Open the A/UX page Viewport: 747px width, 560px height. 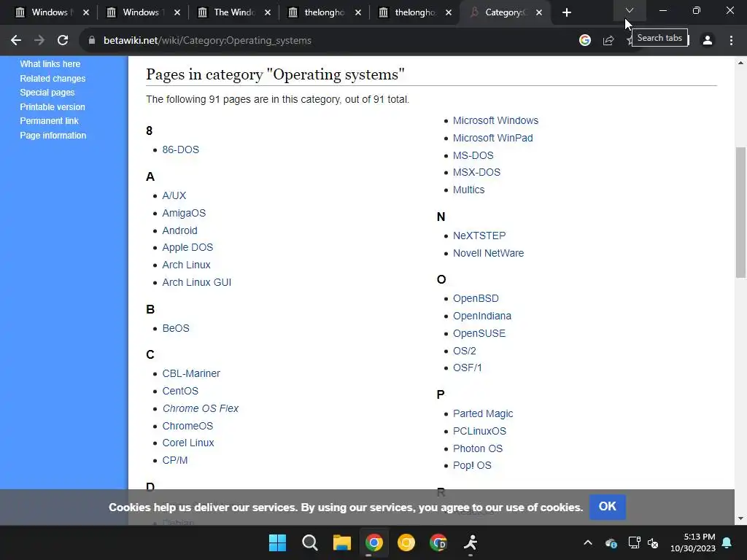pos(174,195)
